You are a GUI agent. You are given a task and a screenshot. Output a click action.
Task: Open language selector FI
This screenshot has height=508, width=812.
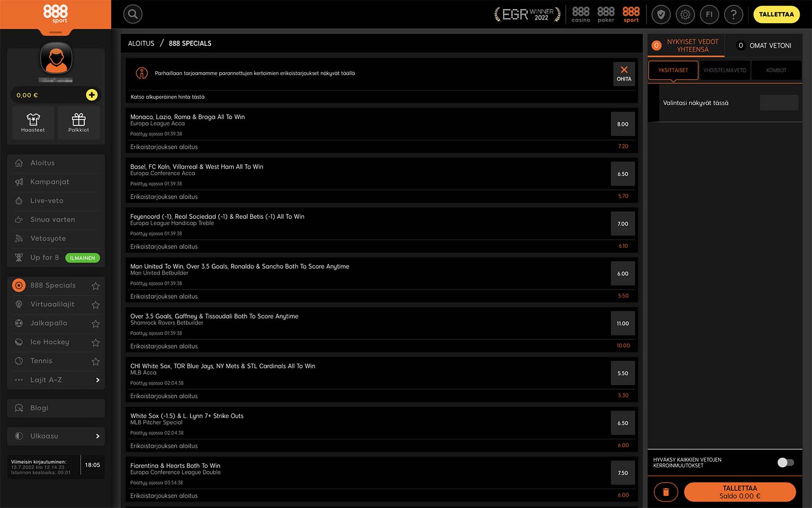[x=709, y=15]
